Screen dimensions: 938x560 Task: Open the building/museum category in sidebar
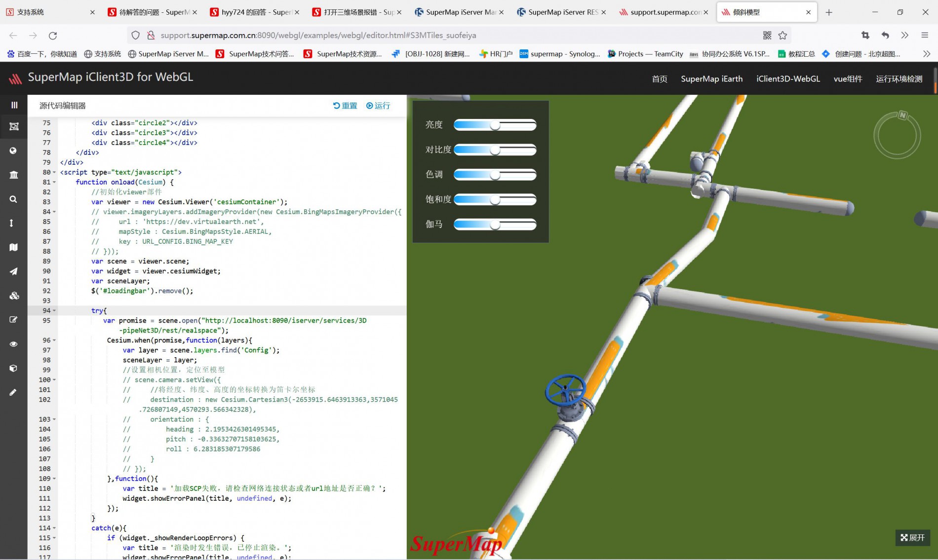coord(14,175)
